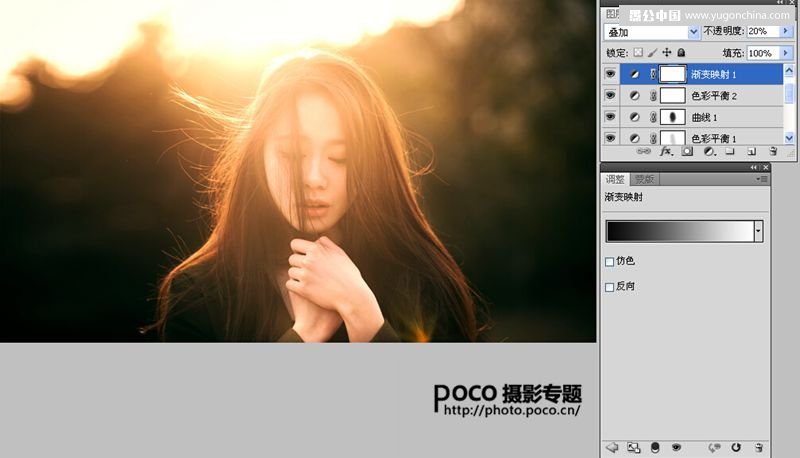Toggle lock image pixels brush icon
800x458 pixels.
click(x=653, y=52)
